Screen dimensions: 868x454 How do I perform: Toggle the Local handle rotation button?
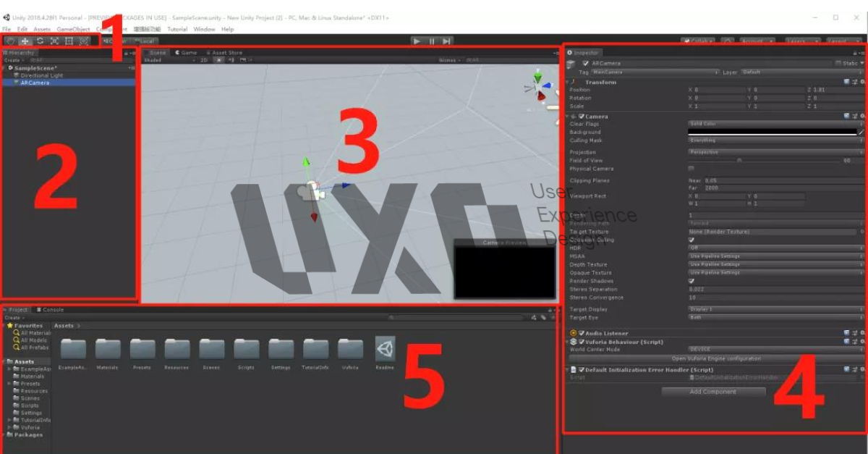[145, 41]
